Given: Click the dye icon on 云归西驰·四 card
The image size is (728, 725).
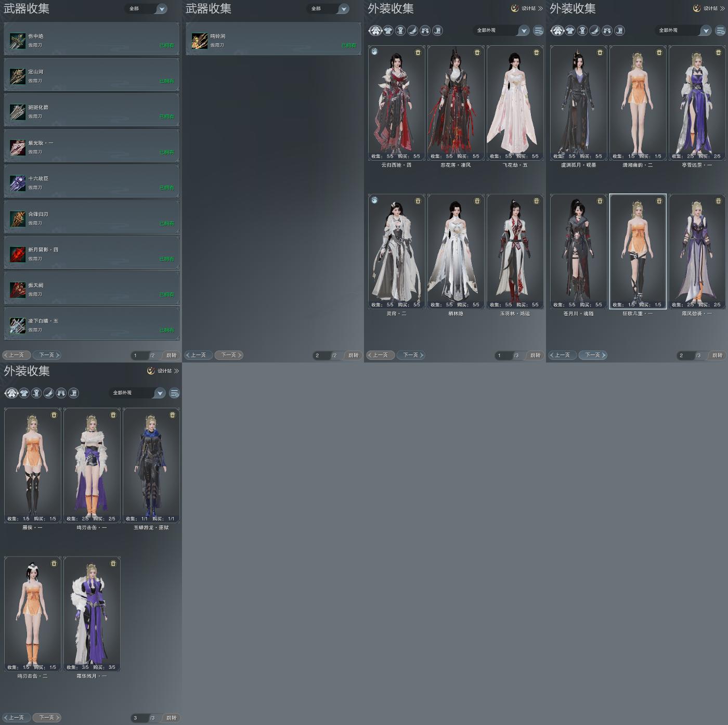Looking at the screenshot, I should coord(374,52).
